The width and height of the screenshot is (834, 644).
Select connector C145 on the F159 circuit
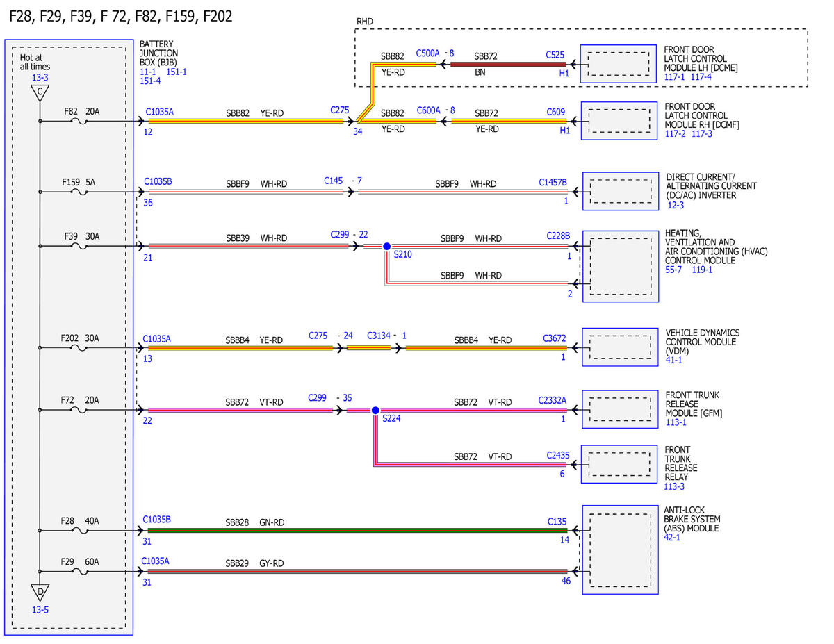pos(334,181)
